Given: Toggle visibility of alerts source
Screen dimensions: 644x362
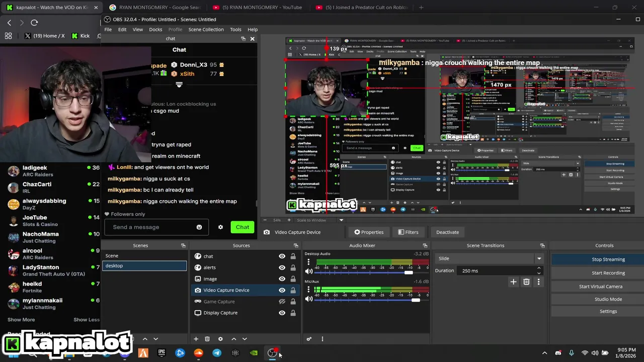Looking at the screenshot, I should pos(282,267).
